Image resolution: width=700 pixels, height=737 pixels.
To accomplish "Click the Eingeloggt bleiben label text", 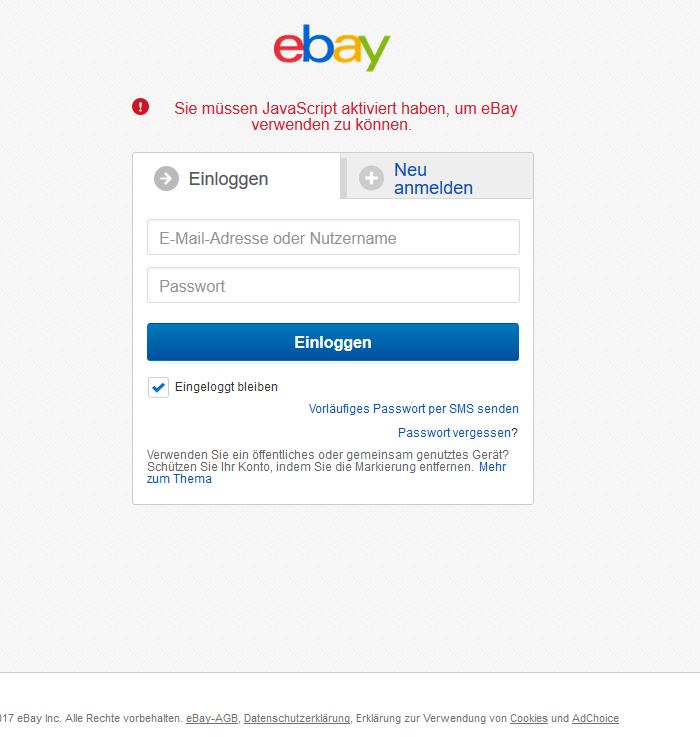I will coord(226,387).
